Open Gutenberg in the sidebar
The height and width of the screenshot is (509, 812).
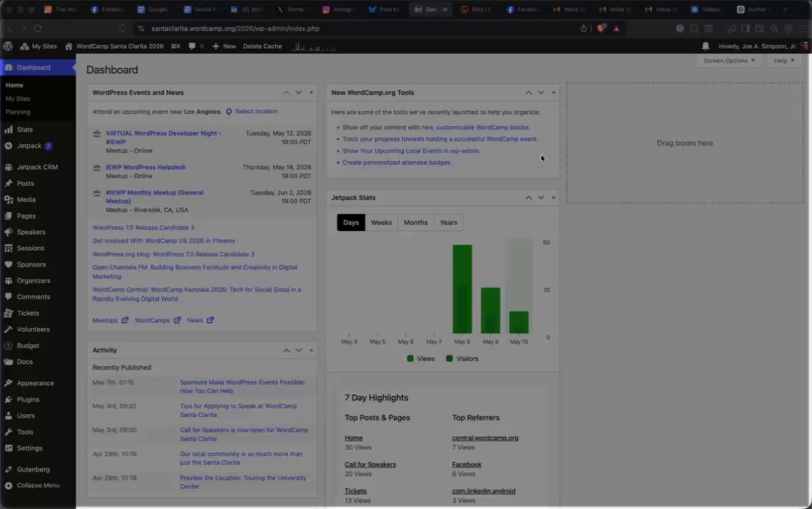(33, 469)
